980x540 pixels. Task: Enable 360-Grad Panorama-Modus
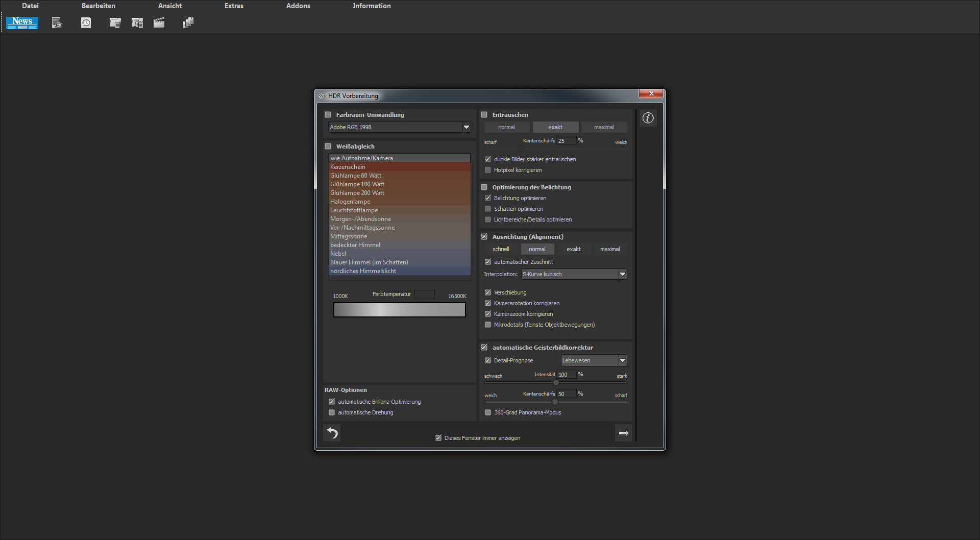click(488, 412)
